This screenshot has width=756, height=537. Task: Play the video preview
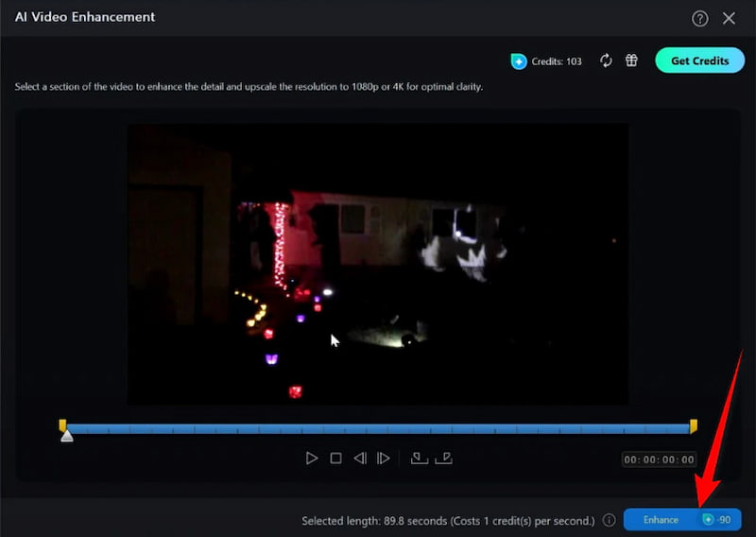(312, 458)
